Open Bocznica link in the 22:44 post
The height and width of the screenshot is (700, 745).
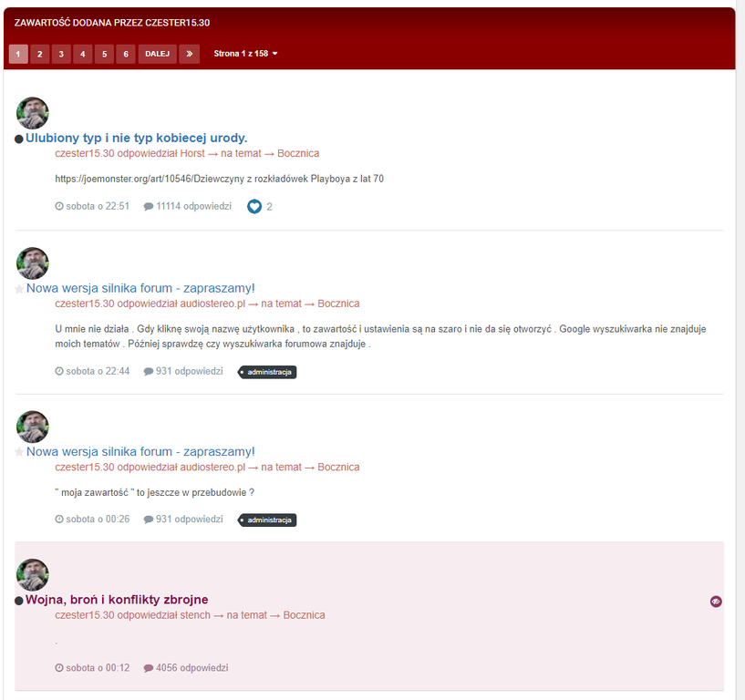point(339,304)
